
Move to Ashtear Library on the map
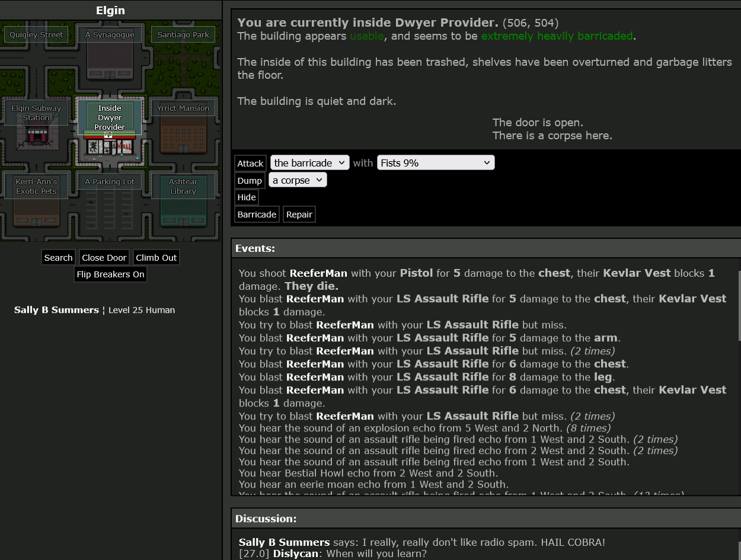184,186
